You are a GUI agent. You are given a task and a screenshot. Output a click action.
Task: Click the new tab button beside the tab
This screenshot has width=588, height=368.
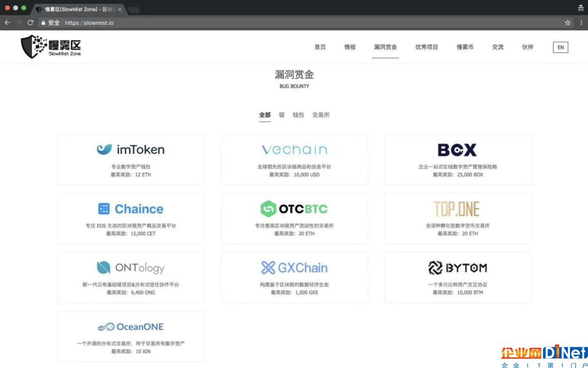[133, 10]
